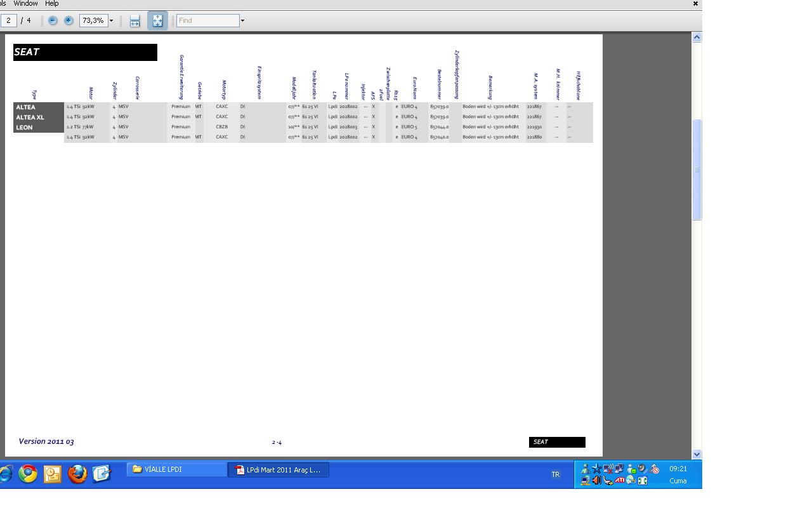Click the vertical scrollbar up arrow
The image size is (812, 508).
coord(697,37)
